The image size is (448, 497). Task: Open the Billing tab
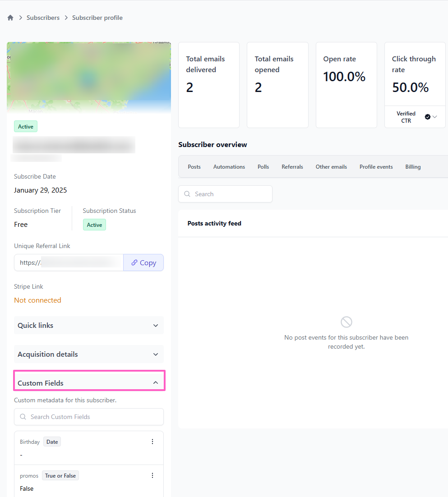click(x=412, y=167)
